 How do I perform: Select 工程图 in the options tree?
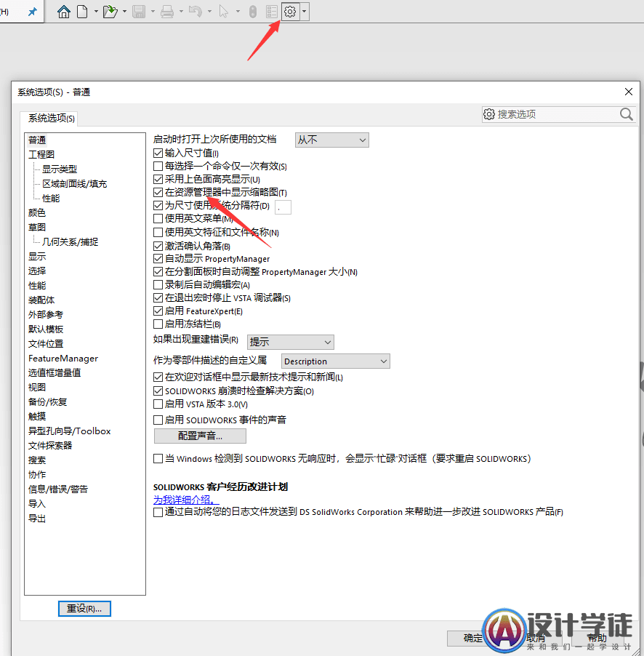tap(41, 154)
